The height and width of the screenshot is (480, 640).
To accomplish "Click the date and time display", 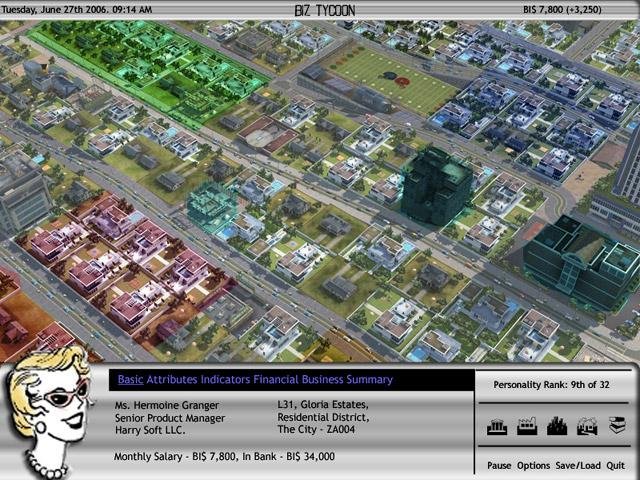I will coord(77,9).
